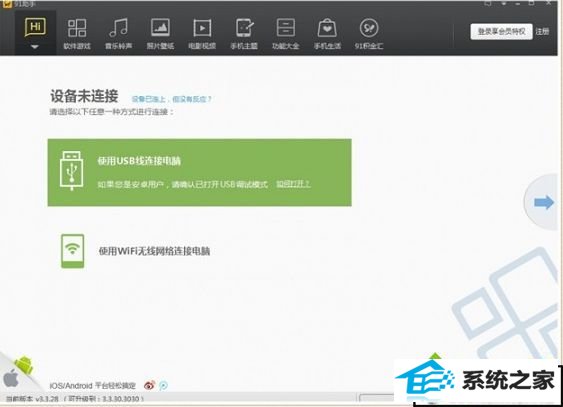This screenshot has height=407, width=563.
Task: Open the Tencent Weibo icon beside Weibo
Action: click(163, 385)
